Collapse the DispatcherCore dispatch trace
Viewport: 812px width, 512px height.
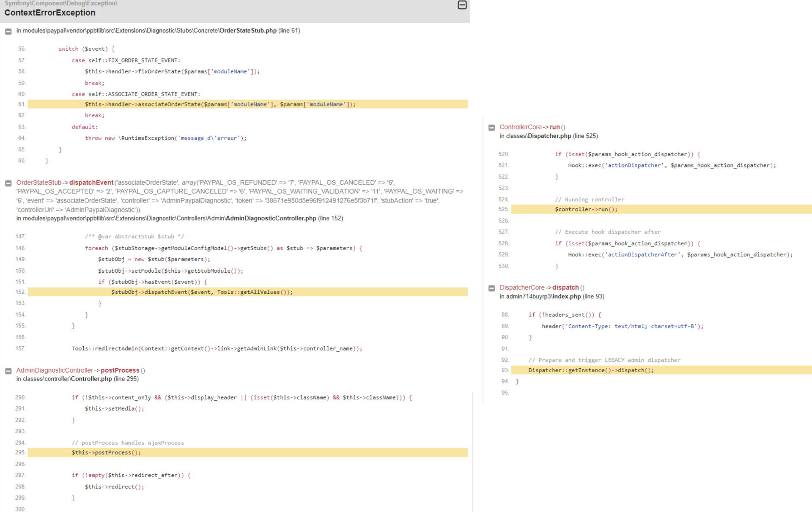(x=491, y=288)
